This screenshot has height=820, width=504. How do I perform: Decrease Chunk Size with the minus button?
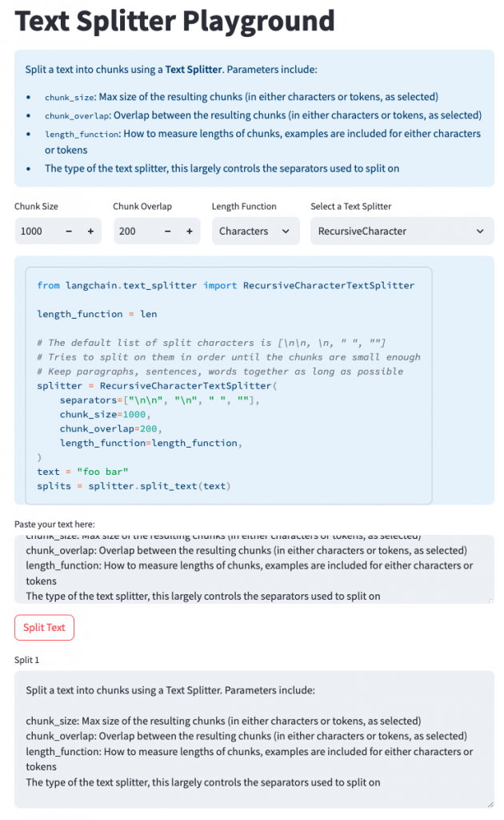coord(69,231)
